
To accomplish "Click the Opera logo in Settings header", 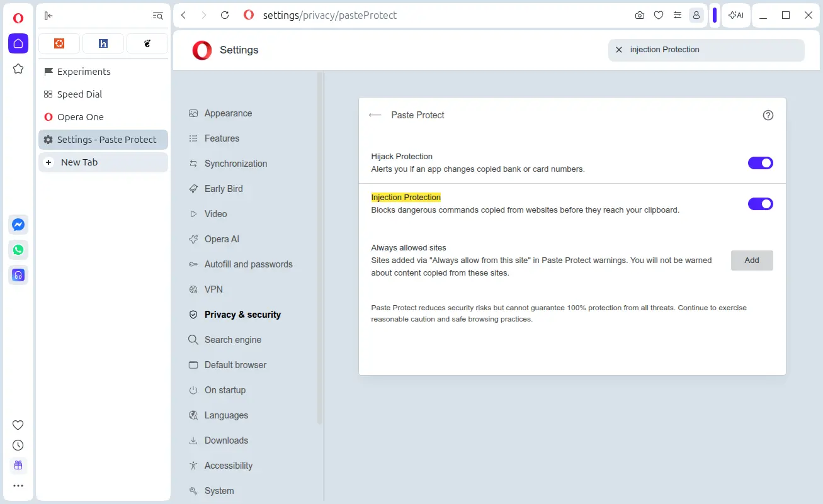I will (x=202, y=50).
